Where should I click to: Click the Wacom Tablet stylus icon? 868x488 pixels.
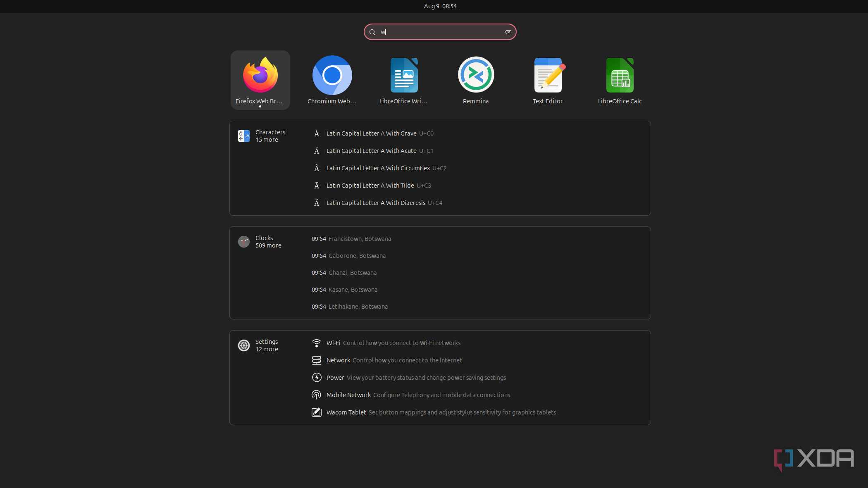tap(317, 412)
